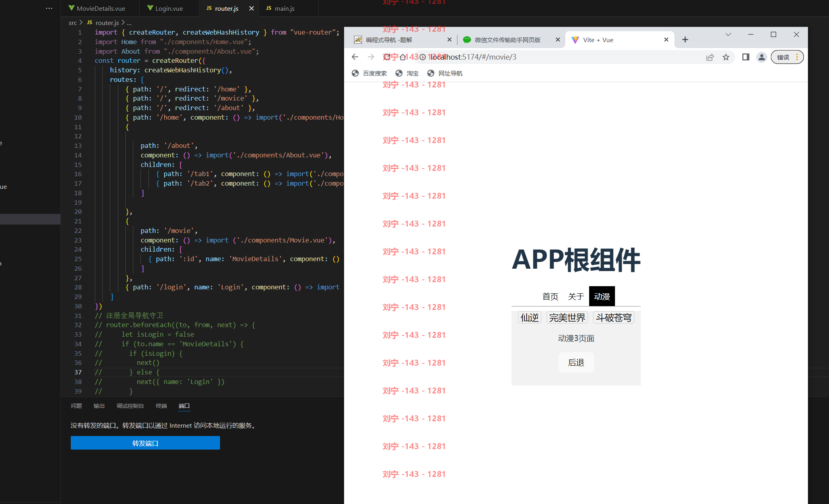Click the share page icon

[x=710, y=57]
